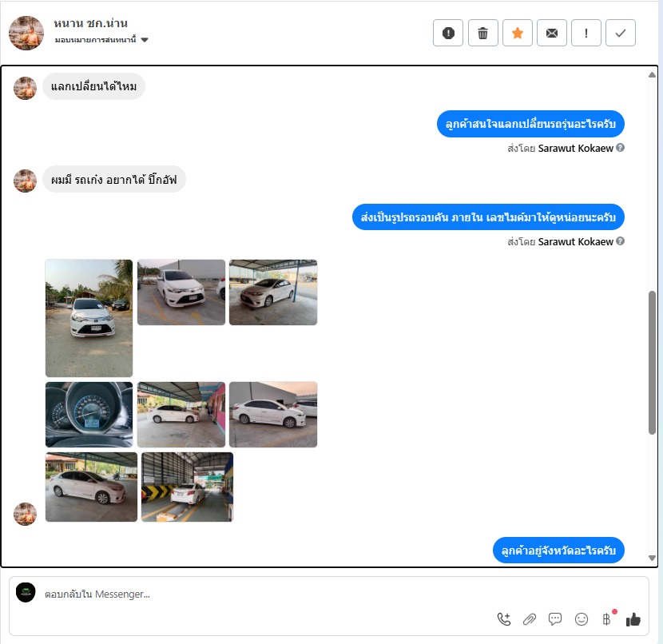The width and height of the screenshot is (663, 644).
Task: Click message ลูกค้าอยู่จังหวัดอะไรครับ
Action: pyautogui.click(x=558, y=551)
